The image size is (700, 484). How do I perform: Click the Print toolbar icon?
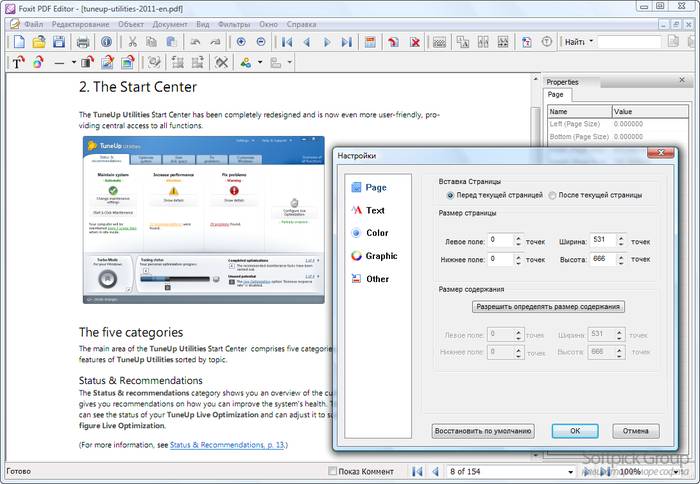(x=83, y=42)
